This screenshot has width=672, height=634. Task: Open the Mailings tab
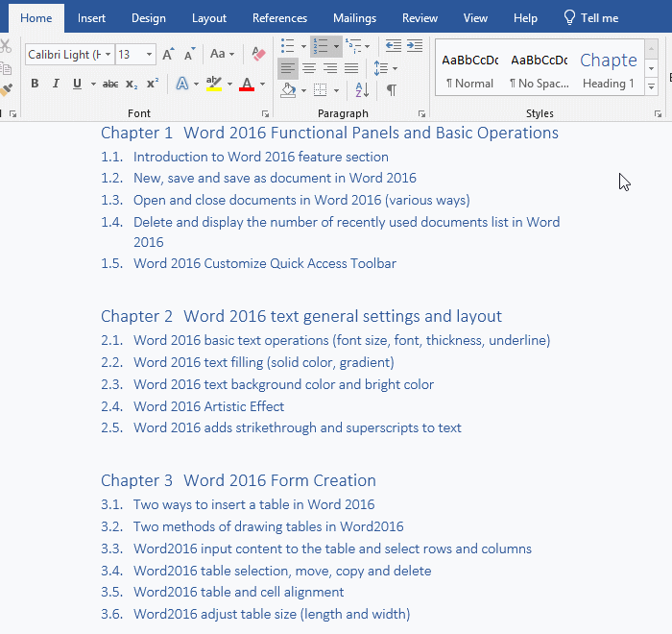(354, 18)
